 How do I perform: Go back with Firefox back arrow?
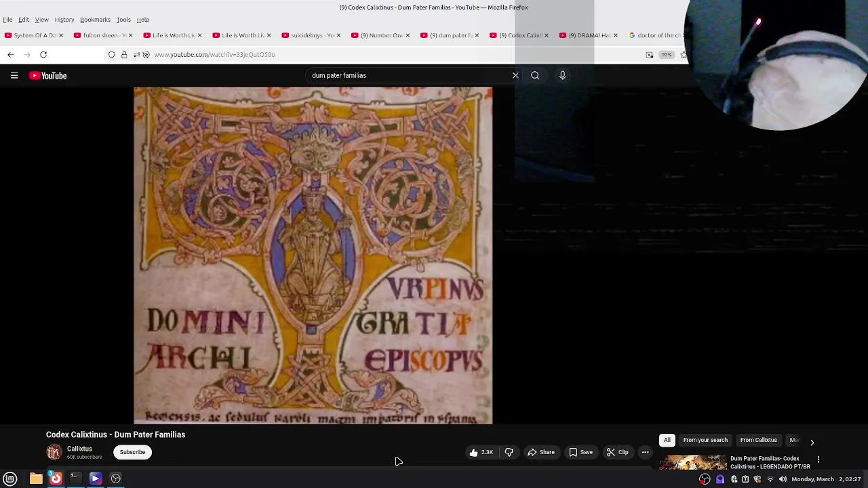[11, 54]
